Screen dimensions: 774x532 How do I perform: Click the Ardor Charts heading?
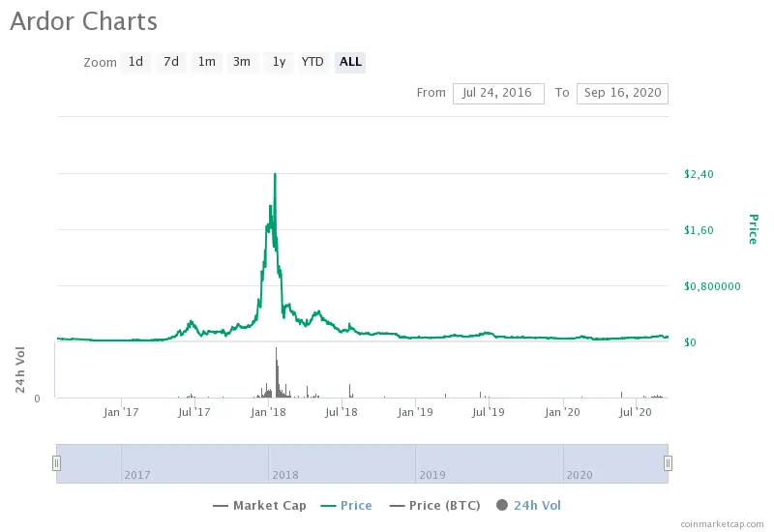coord(83,21)
